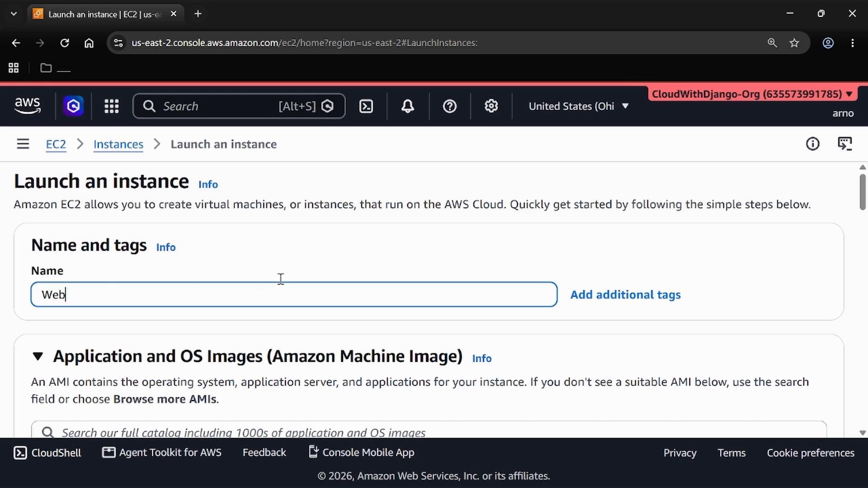Open Info link beside Launch an instance
Viewport: 868px width, 488px height.
(x=208, y=184)
